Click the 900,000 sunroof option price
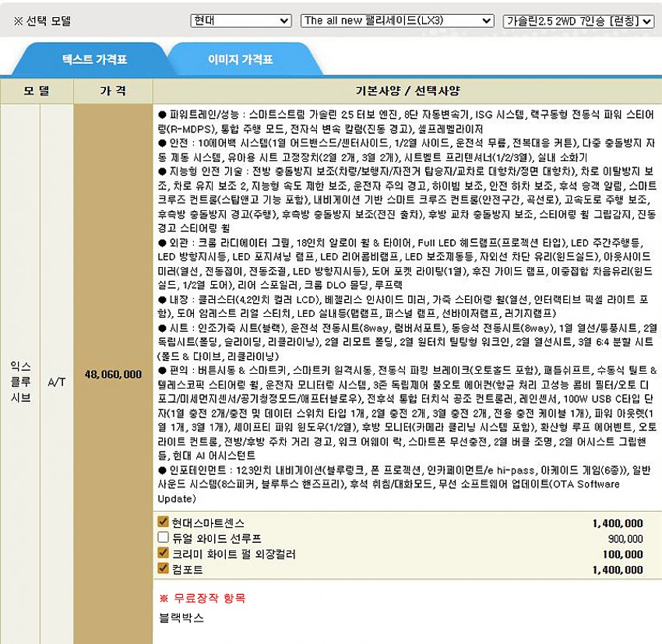 point(625,538)
